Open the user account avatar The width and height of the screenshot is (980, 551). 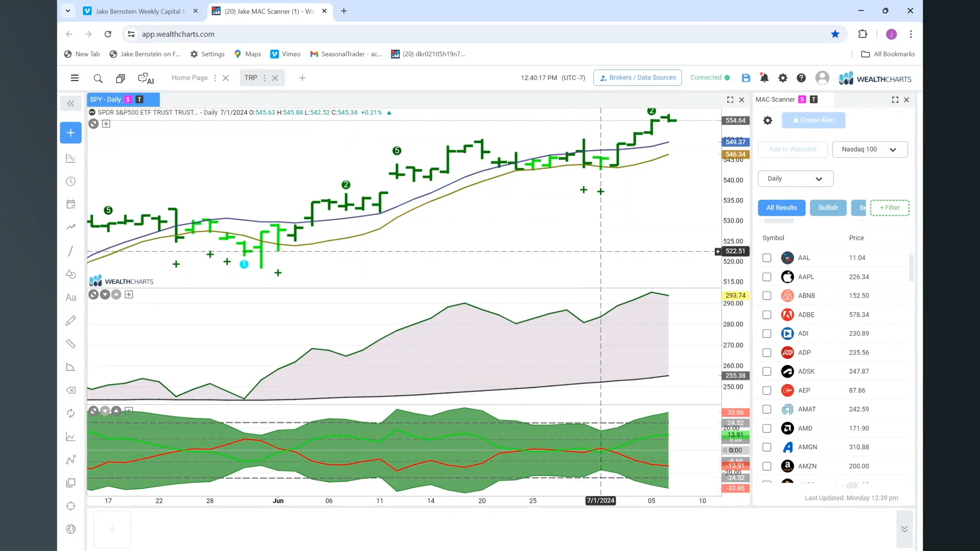click(x=822, y=78)
